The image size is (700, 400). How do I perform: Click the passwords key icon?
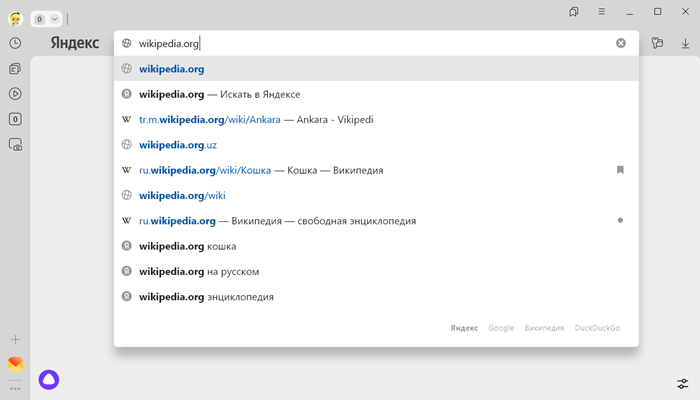(x=657, y=43)
